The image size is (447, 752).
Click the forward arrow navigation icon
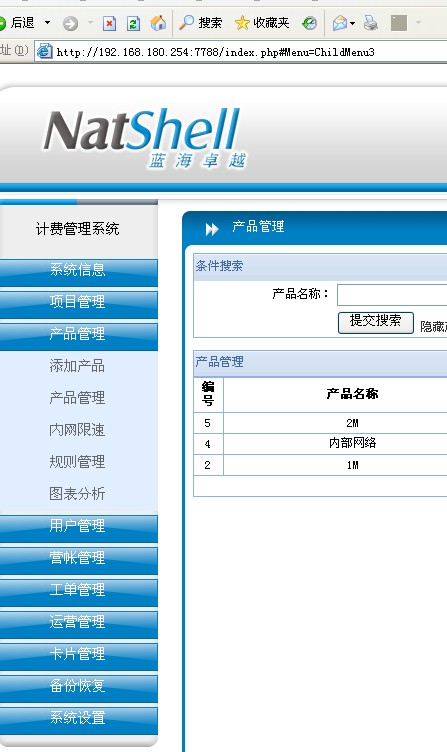point(71,23)
